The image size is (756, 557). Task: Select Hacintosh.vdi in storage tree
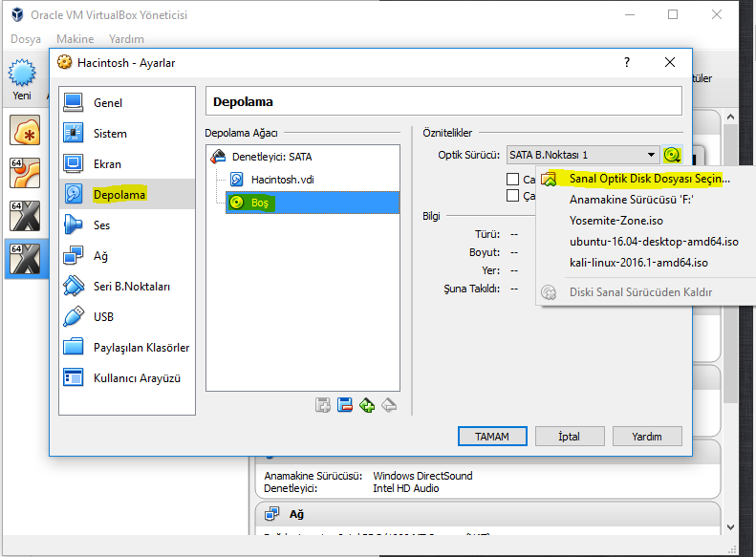[283, 180]
